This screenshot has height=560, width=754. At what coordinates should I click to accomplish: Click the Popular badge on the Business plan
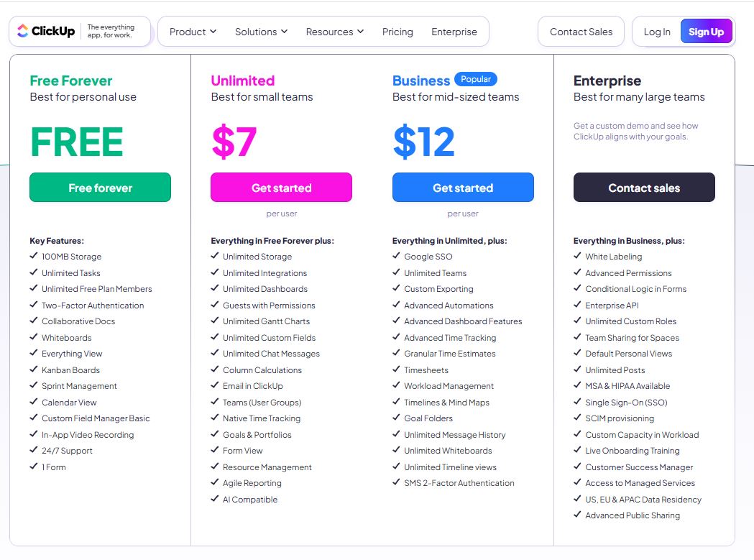coord(476,80)
